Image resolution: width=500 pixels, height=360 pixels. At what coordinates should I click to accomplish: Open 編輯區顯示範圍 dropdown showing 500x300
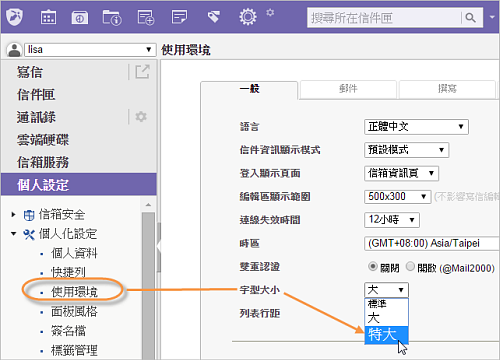(x=398, y=197)
